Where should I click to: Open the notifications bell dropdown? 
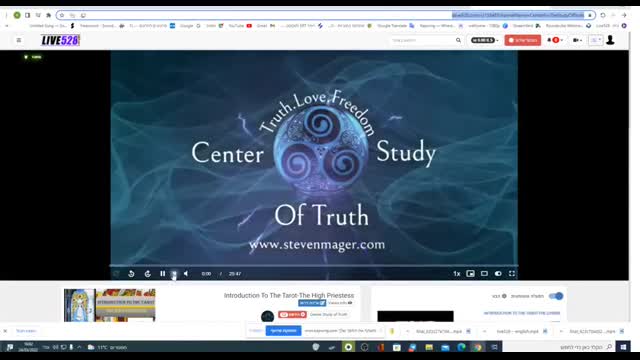point(555,40)
